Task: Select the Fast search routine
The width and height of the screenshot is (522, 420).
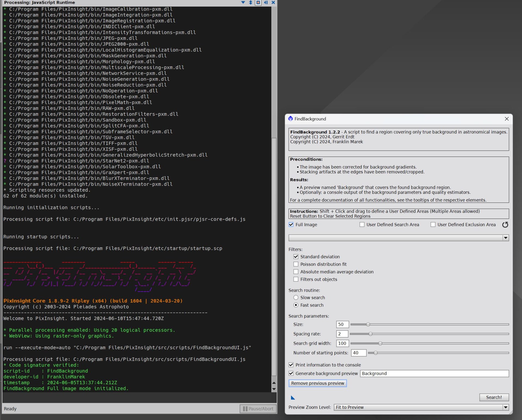Action: pyautogui.click(x=296, y=305)
